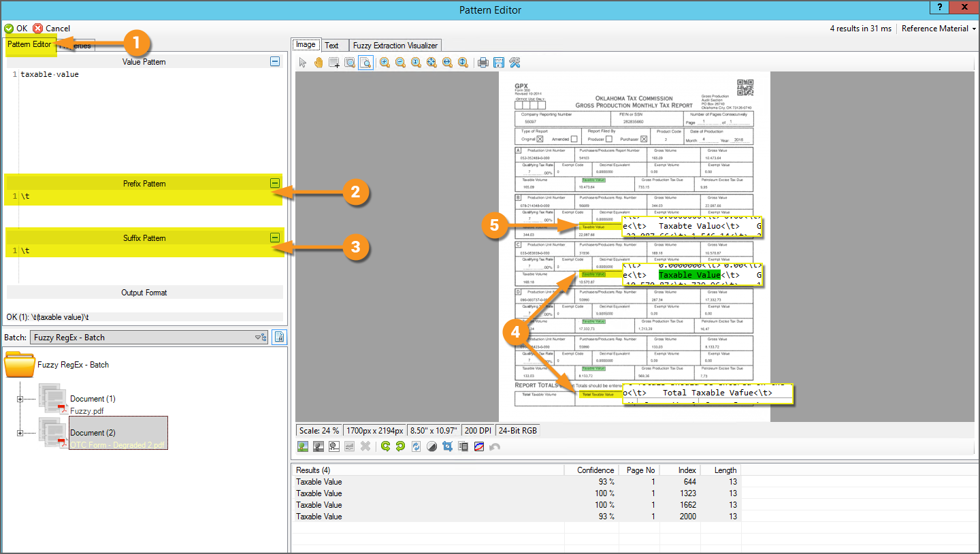Click the print icon in image toolbar

(483, 63)
